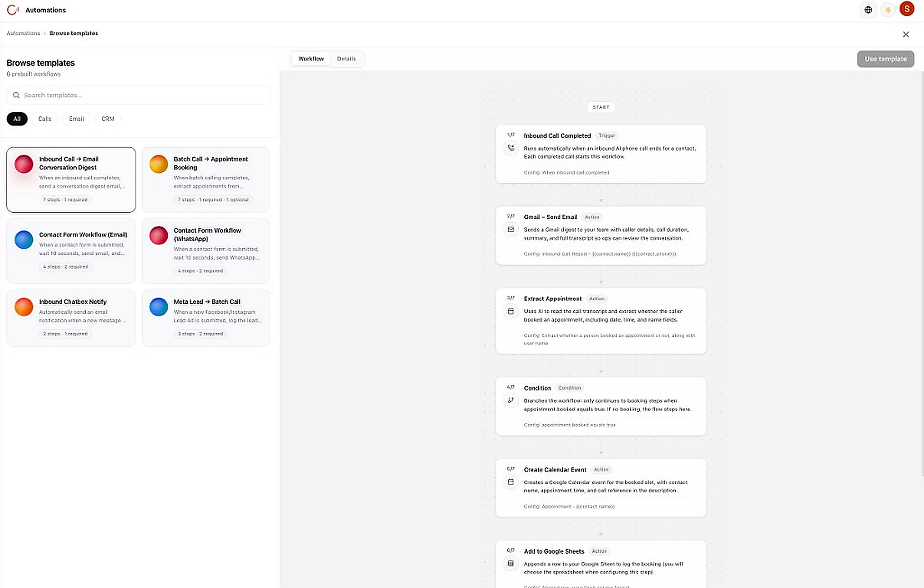Click the Trigger badge on Inbound Call Completed

(x=607, y=136)
